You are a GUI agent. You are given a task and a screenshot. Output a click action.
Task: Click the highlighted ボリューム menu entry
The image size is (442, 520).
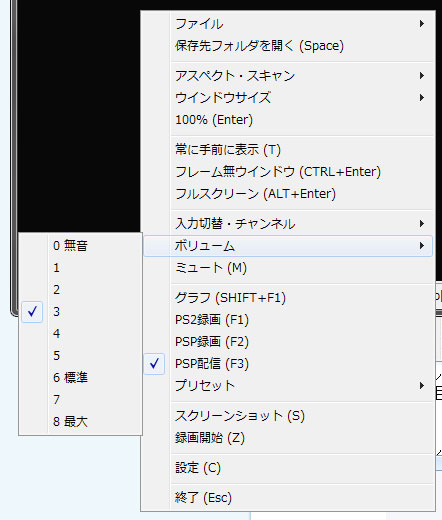(x=288, y=246)
